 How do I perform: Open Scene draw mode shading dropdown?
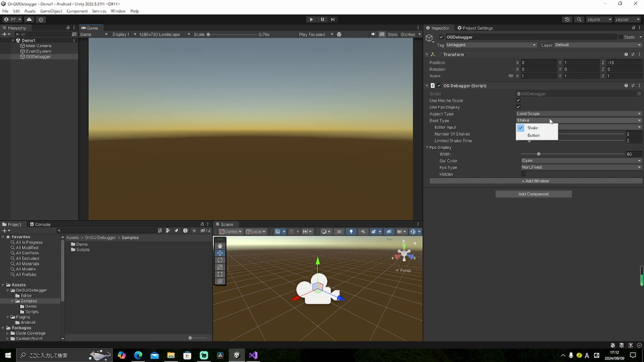click(326, 232)
